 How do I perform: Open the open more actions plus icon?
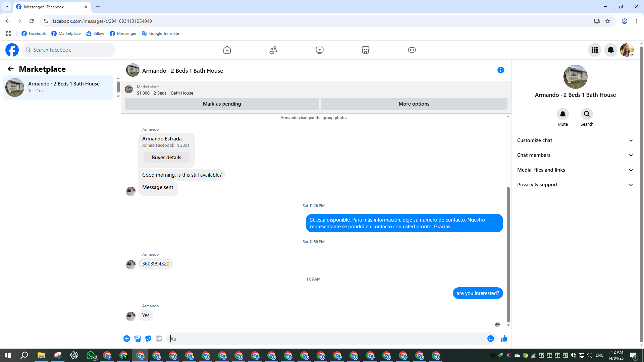[127, 339]
